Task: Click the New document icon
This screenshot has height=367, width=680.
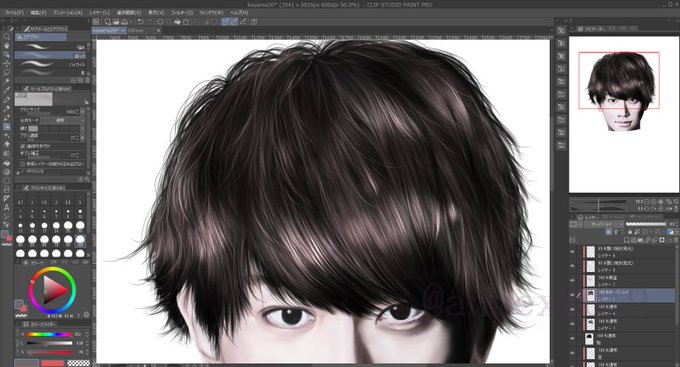Action: coord(107,21)
